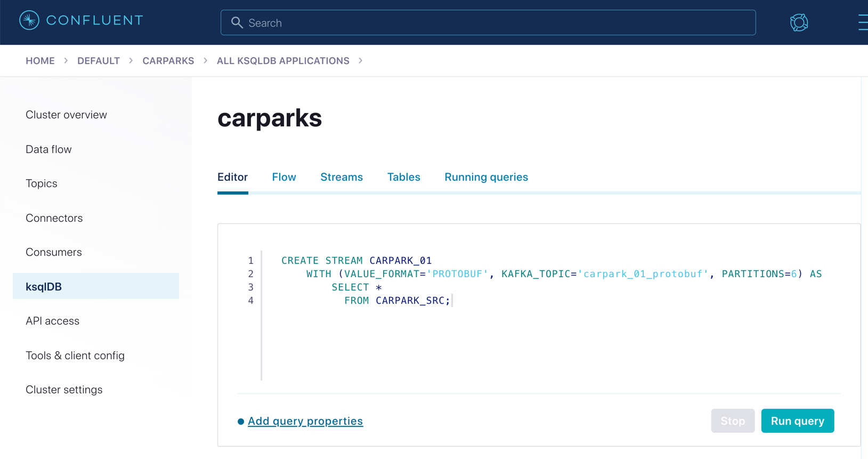
Task: Navigate to DEFAULT breadcrumb
Action: pos(99,61)
